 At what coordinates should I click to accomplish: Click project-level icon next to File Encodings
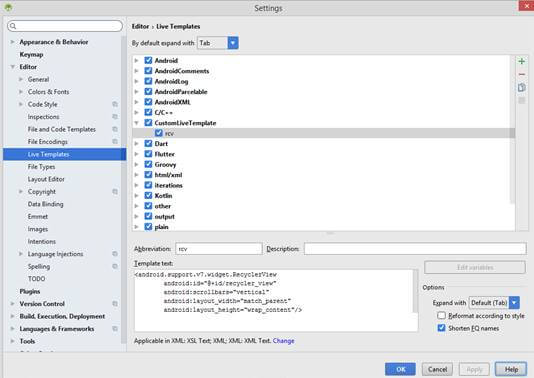click(115, 141)
